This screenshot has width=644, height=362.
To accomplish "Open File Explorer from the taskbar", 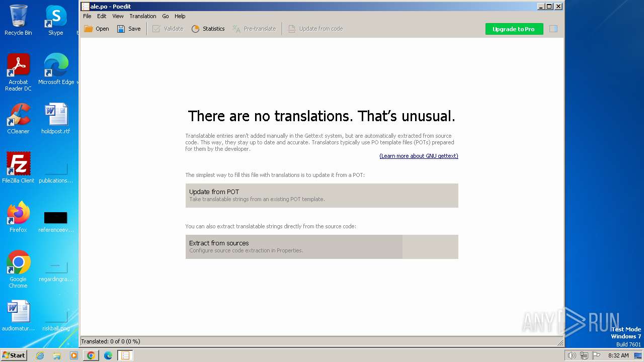I will click(57, 355).
